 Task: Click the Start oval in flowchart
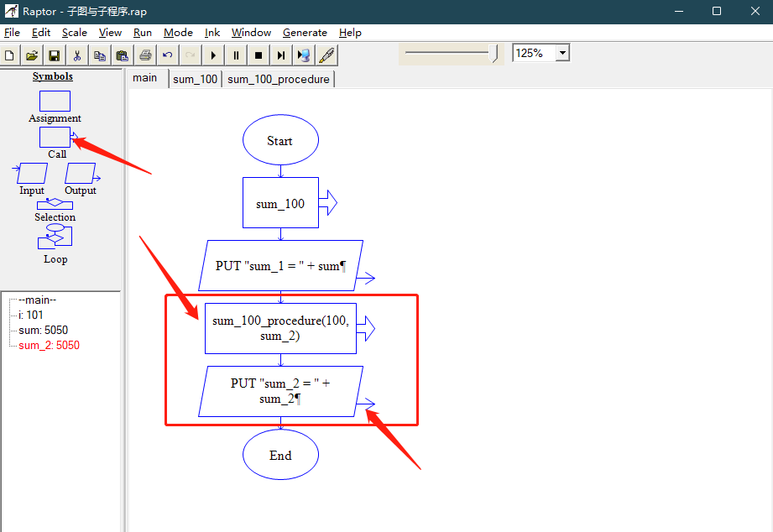click(x=280, y=140)
